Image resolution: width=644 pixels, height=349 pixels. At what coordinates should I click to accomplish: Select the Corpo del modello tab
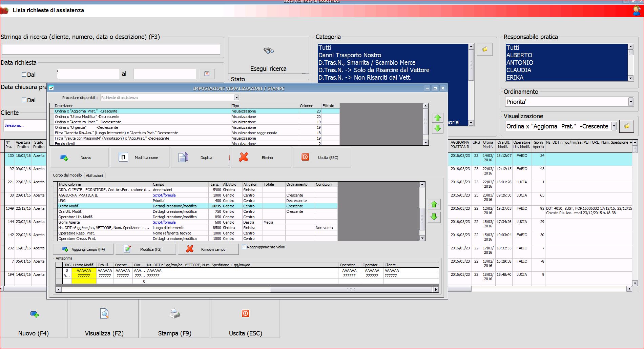(67, 175)
